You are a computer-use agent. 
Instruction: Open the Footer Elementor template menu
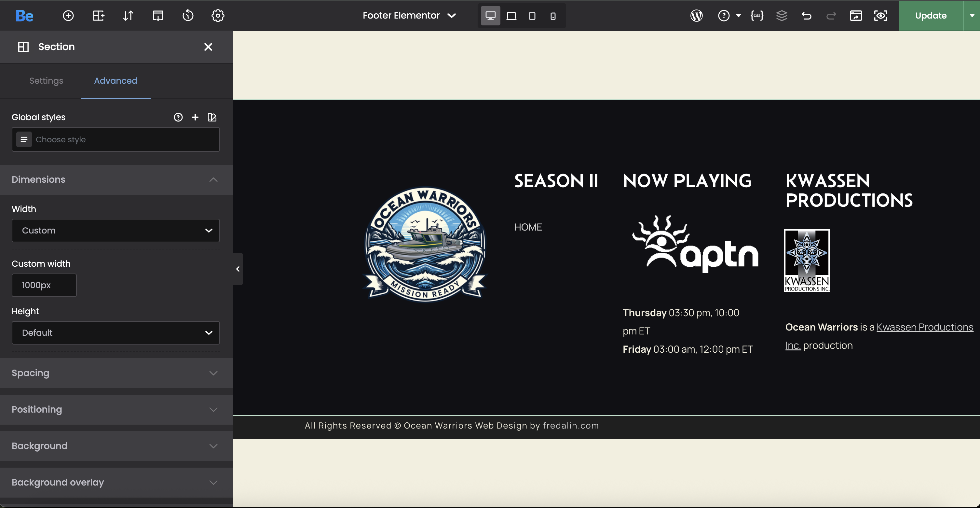(x=409, y=16)
